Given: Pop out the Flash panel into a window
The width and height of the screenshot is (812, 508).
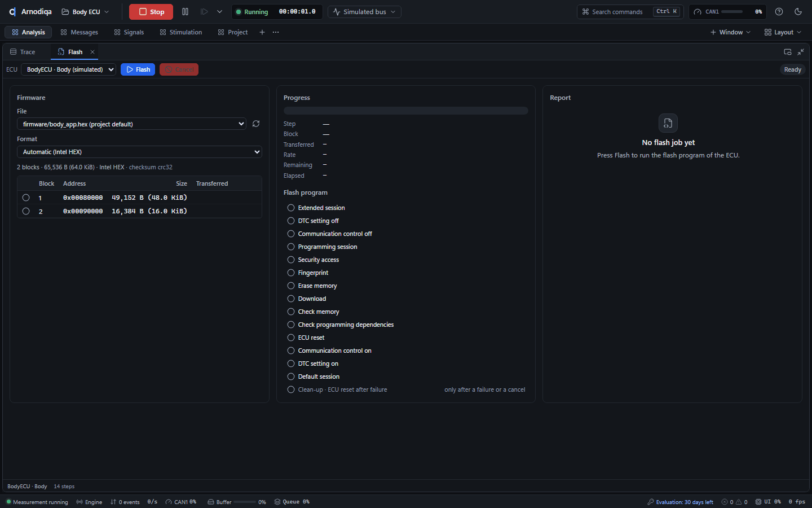Looking at the screenshot, I should (788, 52).
